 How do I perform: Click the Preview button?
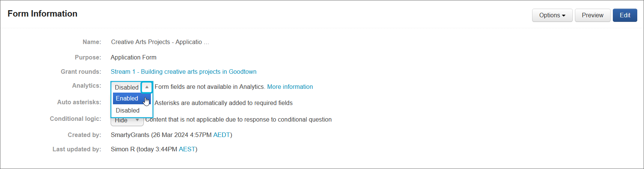point(592,15)
